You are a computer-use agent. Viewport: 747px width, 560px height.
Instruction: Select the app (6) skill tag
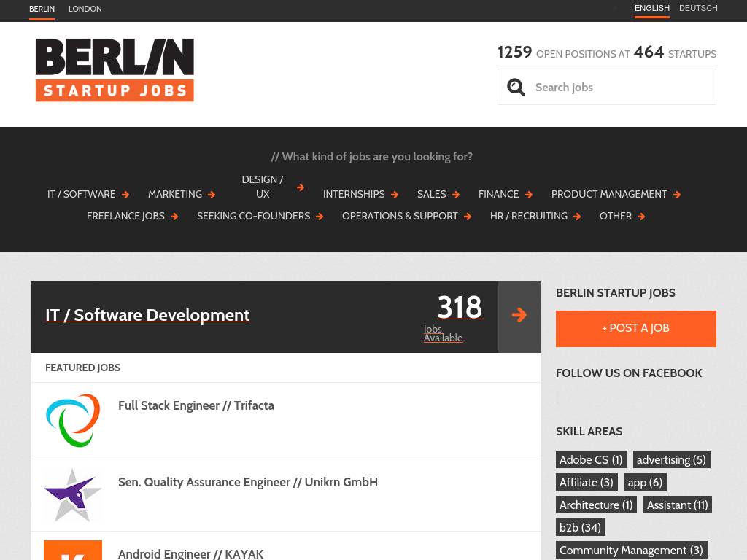pyautogui.click(x=645, y=483)
